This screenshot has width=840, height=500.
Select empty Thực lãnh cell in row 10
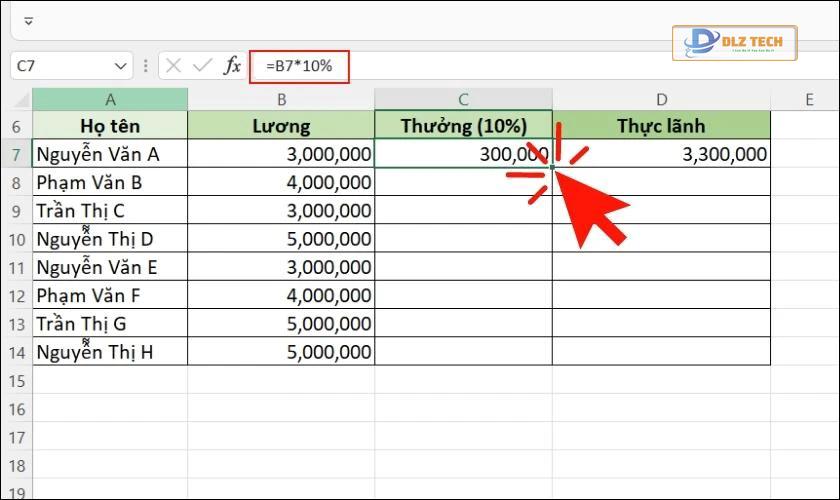click(662, 238)
